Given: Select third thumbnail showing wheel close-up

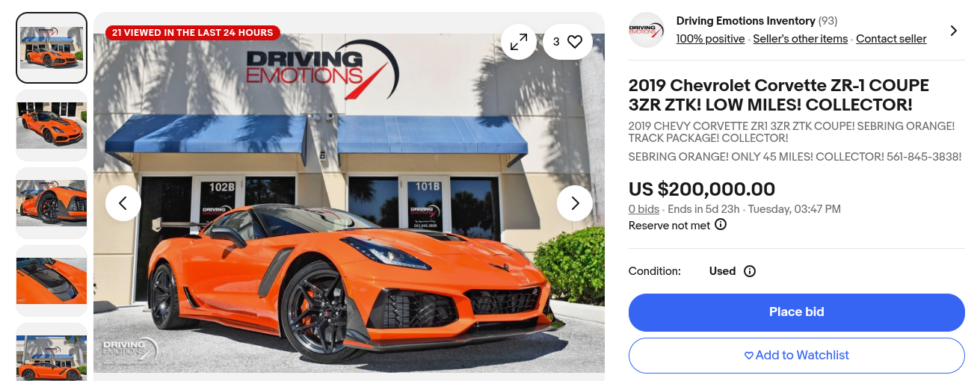Looking at the screenshot, I should pos(52,203).
